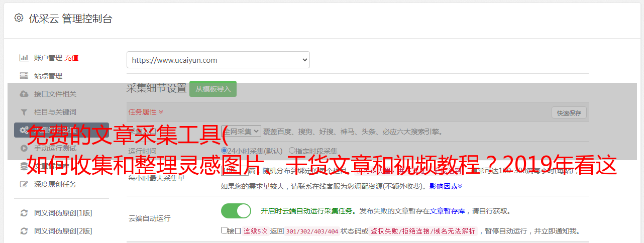Toggle the 云端自动运行 green switch off
Viewport: 644px width, 243px height.
(x=236, y=211)
